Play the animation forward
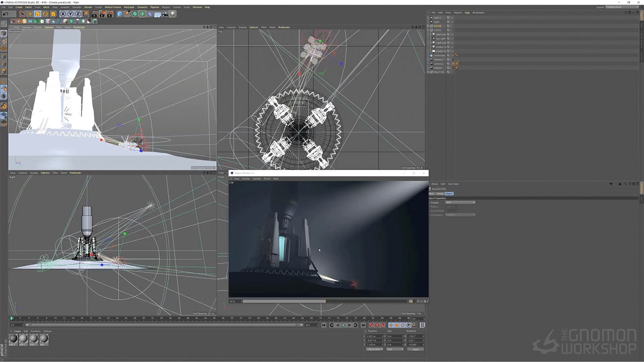644x362 pixels. (344, 325)
